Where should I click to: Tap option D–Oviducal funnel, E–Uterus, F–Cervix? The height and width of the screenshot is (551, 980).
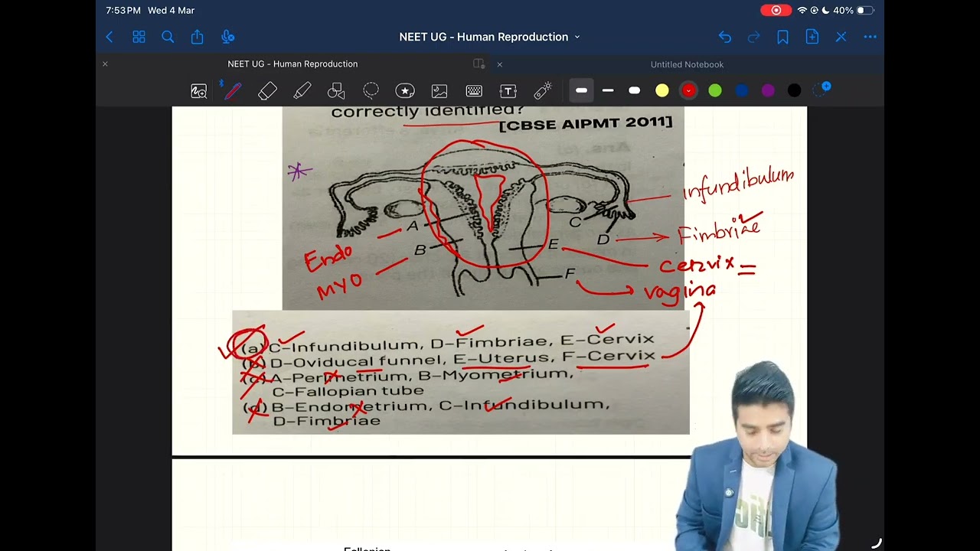click(x=462, y=360)
